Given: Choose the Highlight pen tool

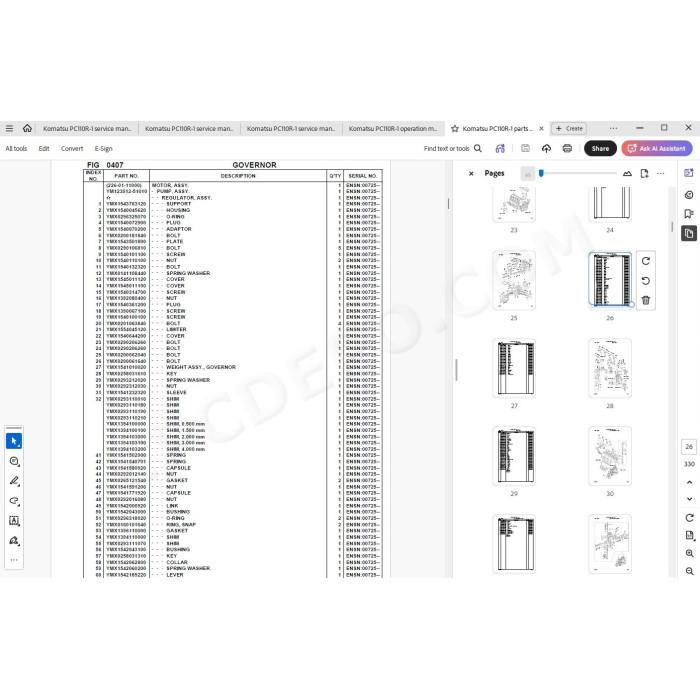Looking at the screenshot, I should coord(14,481).
